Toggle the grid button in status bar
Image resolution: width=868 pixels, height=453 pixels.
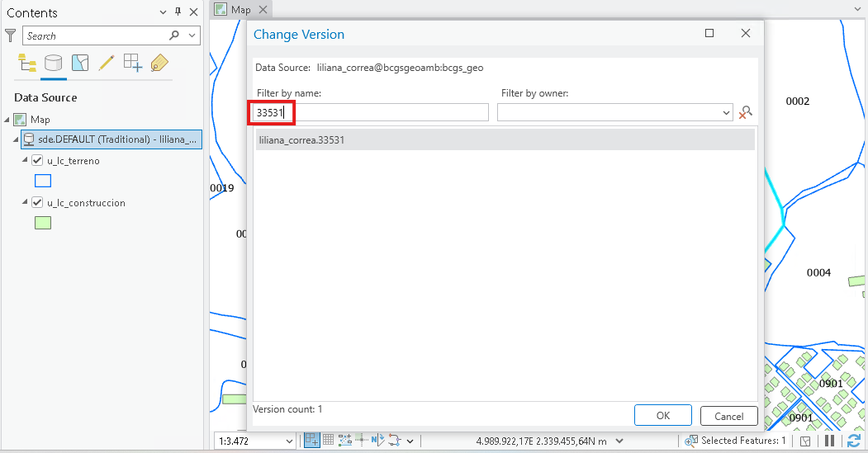point(328,441)
